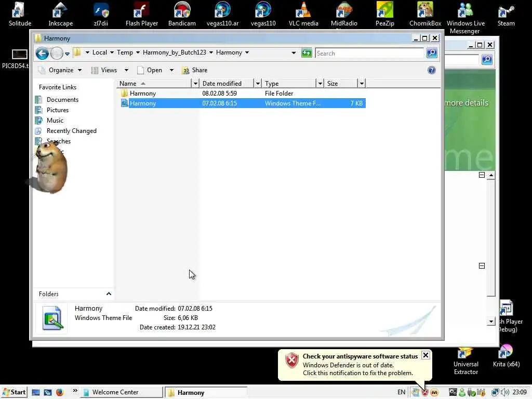Expand the Local breadcrumb dropdown
Viewport: 532px width, 399px height.
point(112,52)
